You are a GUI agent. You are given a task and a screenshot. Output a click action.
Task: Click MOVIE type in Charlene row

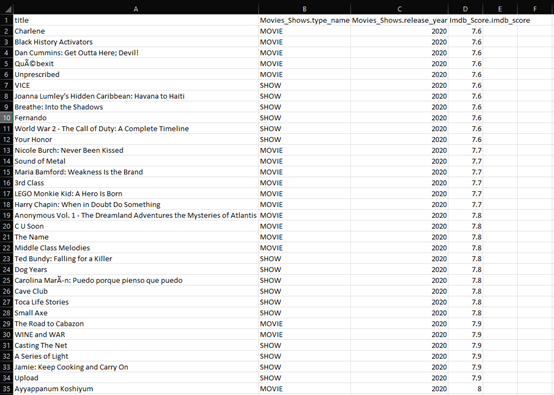point(304,31)
